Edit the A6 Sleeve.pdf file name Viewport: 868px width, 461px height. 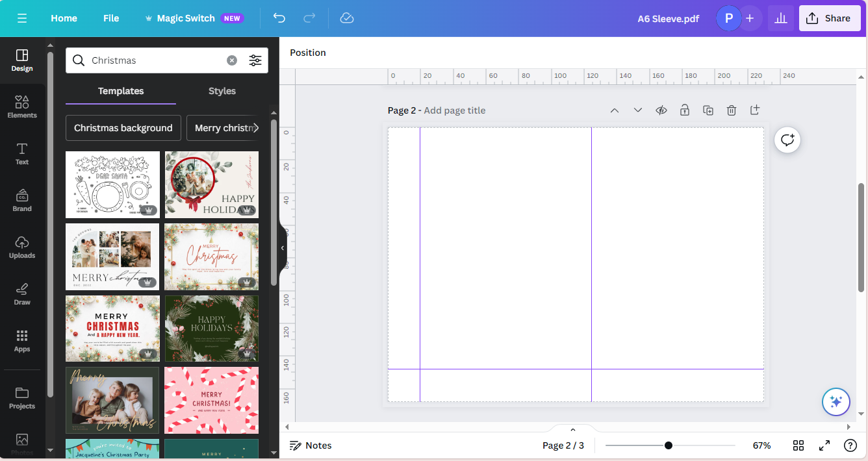click(669, 18)
